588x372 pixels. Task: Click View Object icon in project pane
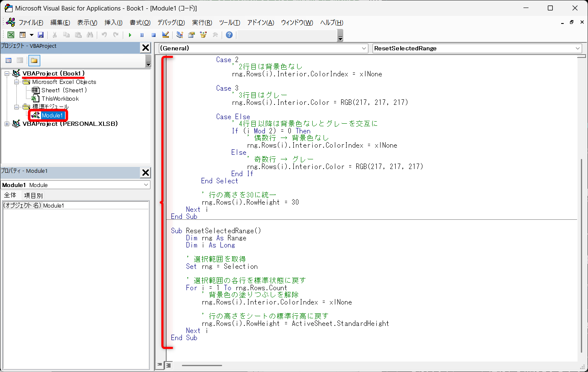(x=20, y=60)
